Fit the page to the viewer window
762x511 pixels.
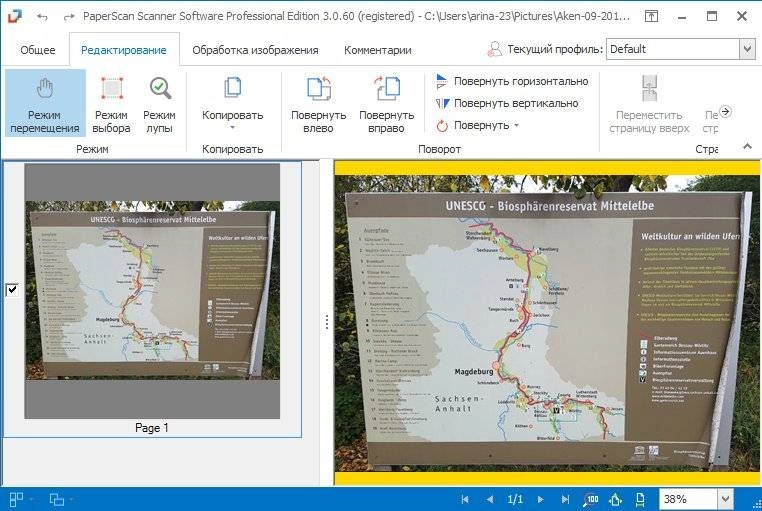(x=616, y=499)
